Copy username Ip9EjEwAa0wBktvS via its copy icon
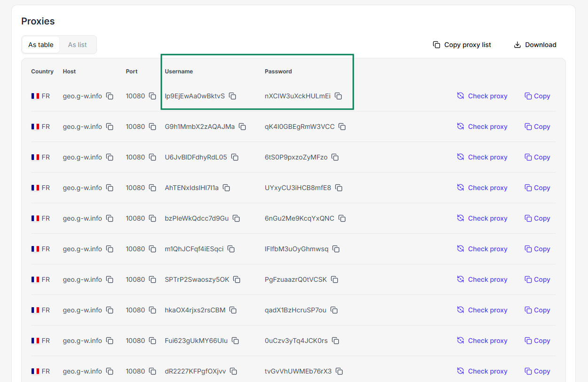The width and height of the screenshot is (588, 382). 232,96
